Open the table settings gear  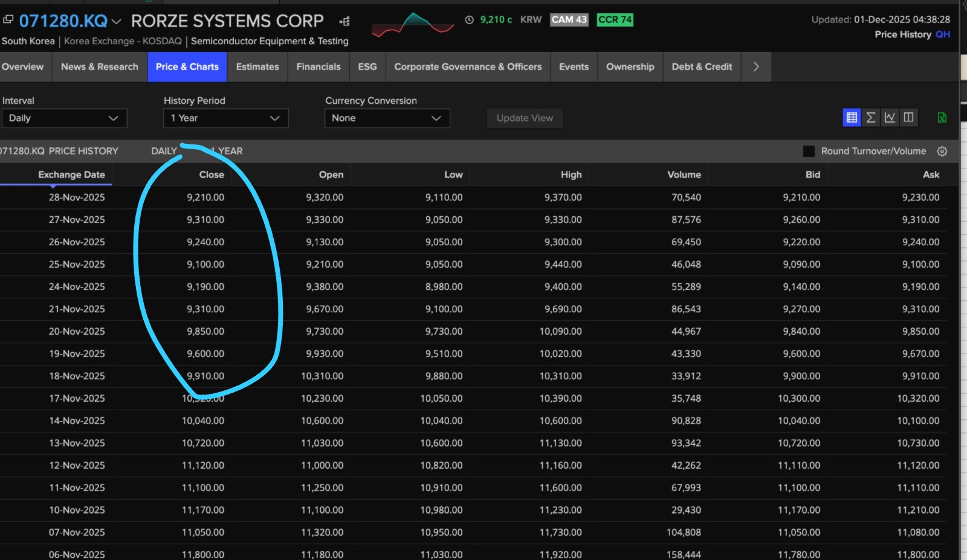[x=942, y=151]
